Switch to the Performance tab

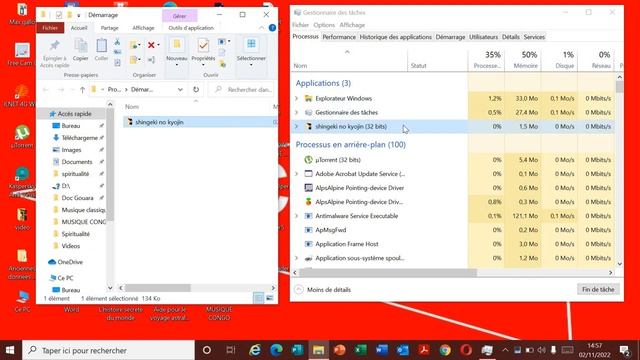tap(339, 37)
